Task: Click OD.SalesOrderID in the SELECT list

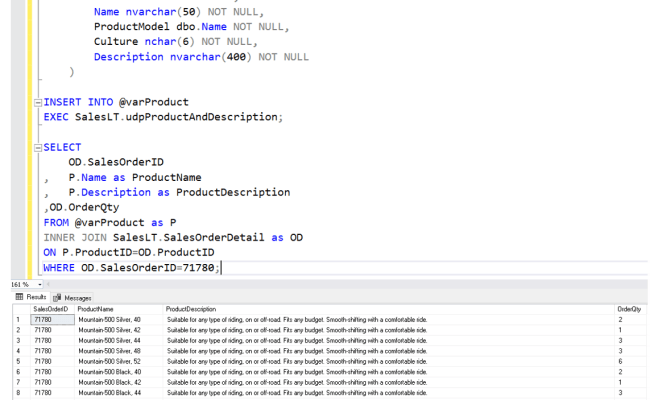Action: pyautogui.click(x=116, y=162)
